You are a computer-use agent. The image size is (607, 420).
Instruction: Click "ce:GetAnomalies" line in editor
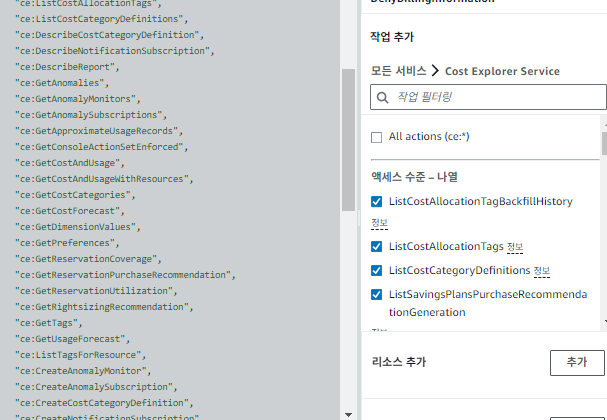pyautogui.click(x=62, y=83)
